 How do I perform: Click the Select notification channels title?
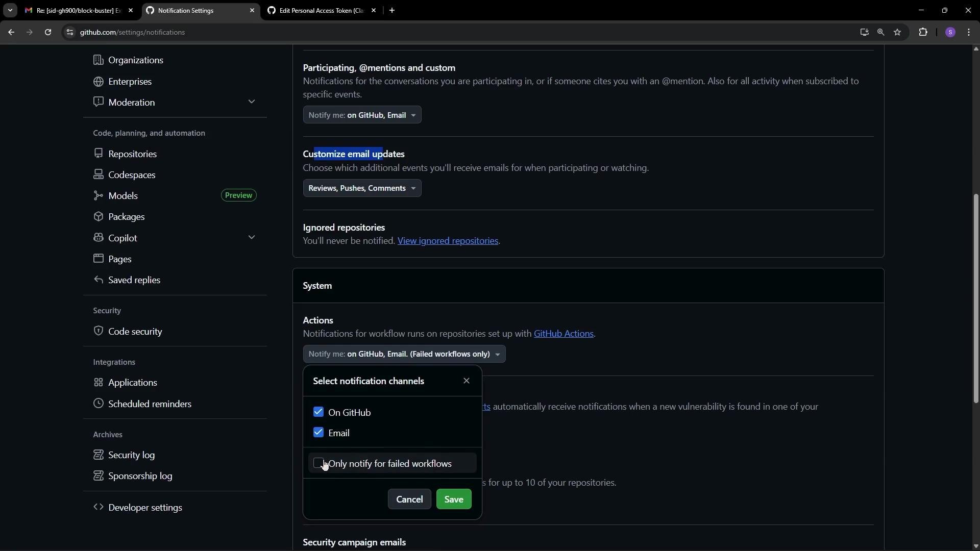pos(368,381)
